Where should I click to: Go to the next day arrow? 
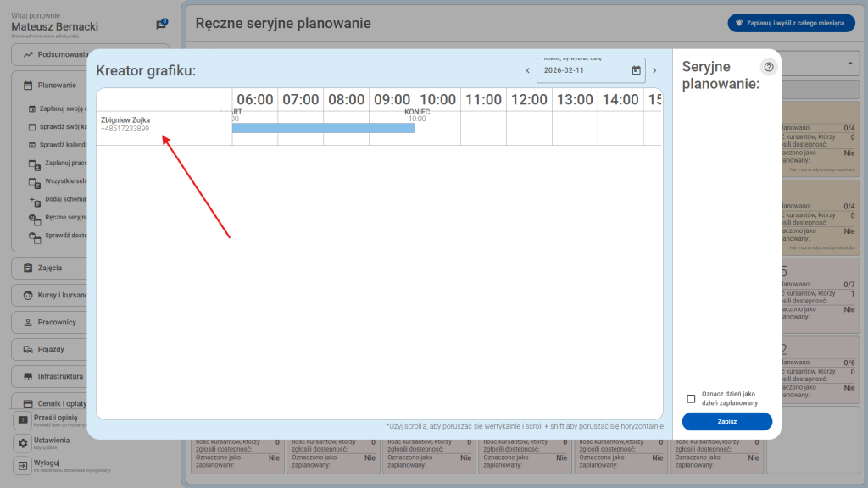(654, 70)
